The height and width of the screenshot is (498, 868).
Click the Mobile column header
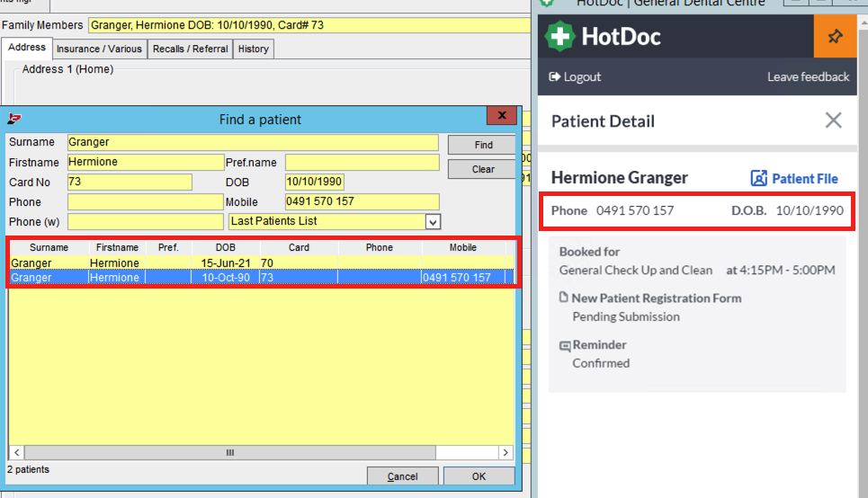point(463,247)
